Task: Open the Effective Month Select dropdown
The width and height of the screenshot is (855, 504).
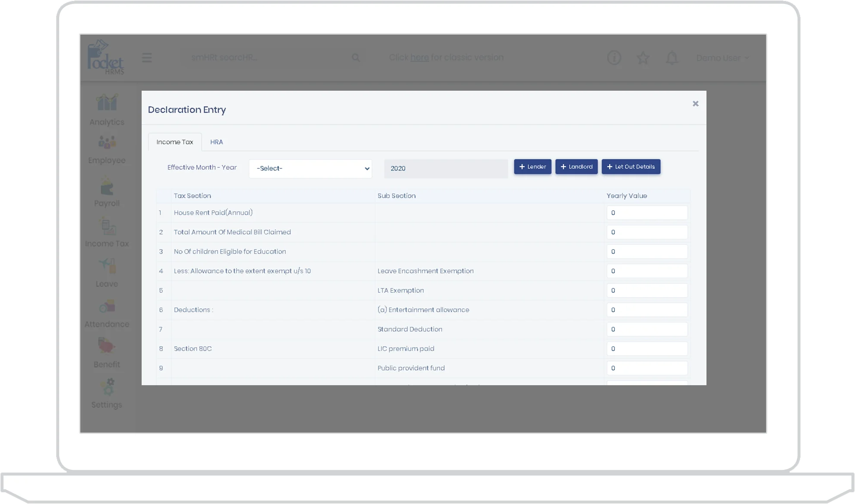Action: click(310, 168)
